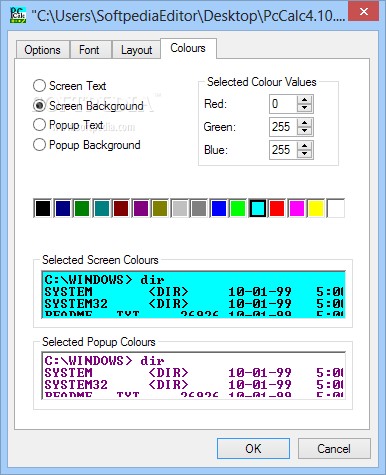
Task: Click the Green value input field
Action: (x=283, y=127)
